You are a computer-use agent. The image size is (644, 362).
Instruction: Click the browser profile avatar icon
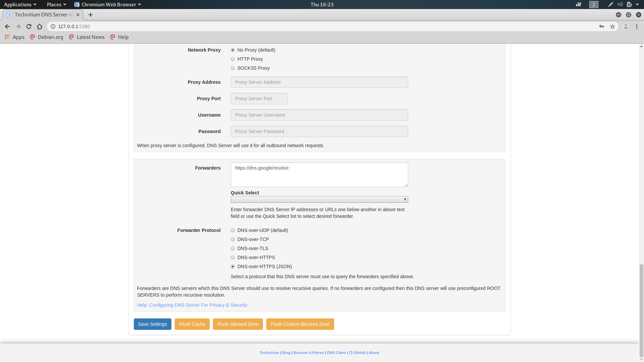(625, 26)
